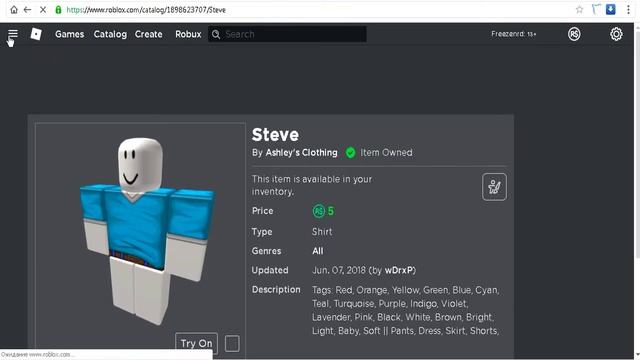Click the avatar try-on icon button

[x=494, y=187]
